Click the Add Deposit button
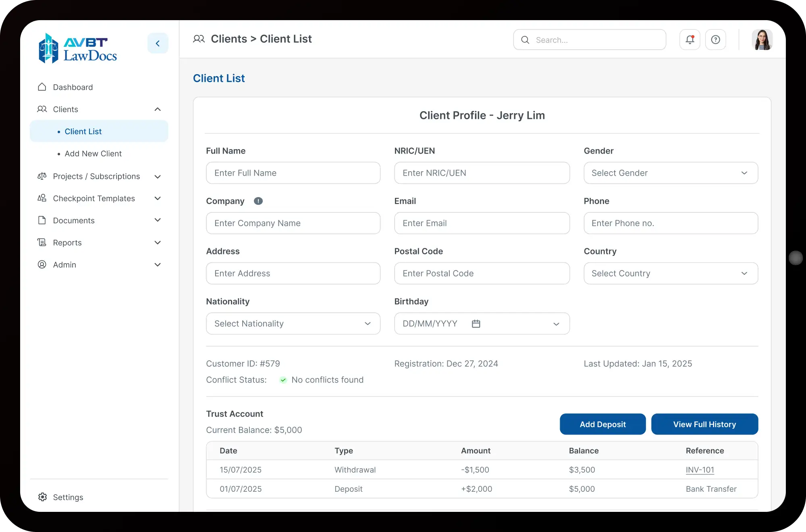The height and width of the screenshot is (532, 806). tap(602, 424)
